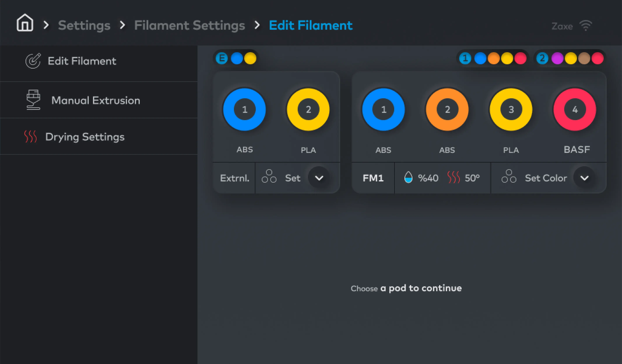The image size is (622, 364).
Task: Click the Manual Extrusion printer icon
Action: (x=33, y=100)
